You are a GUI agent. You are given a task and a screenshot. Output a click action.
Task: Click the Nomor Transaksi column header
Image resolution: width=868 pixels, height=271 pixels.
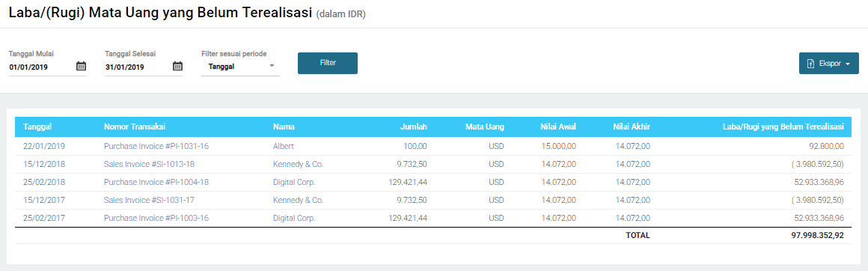[x=135, y=127]
